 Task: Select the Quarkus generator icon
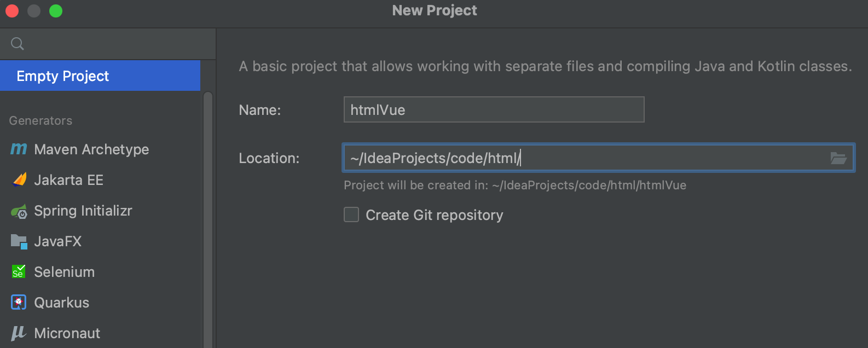click(x=18, y=302)
